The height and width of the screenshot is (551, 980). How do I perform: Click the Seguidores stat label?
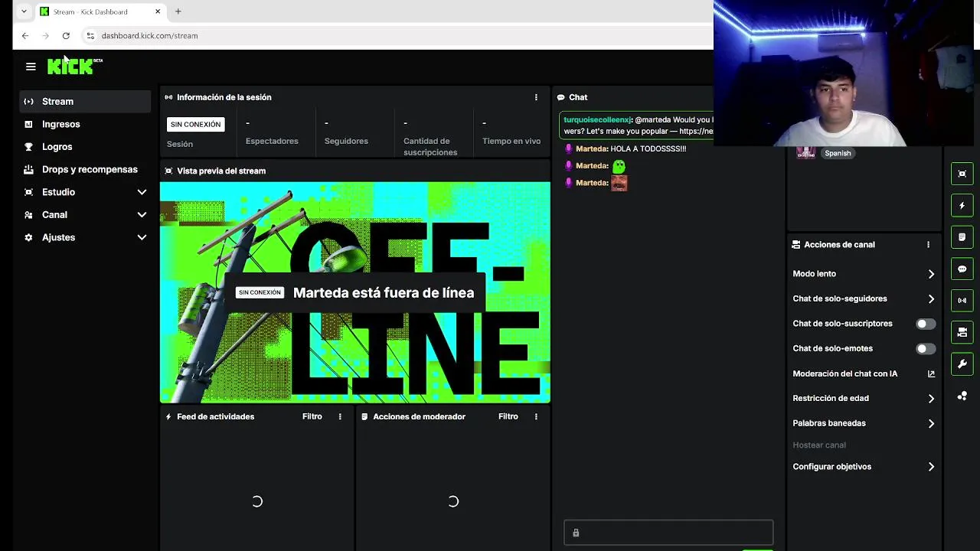(346, 141)
